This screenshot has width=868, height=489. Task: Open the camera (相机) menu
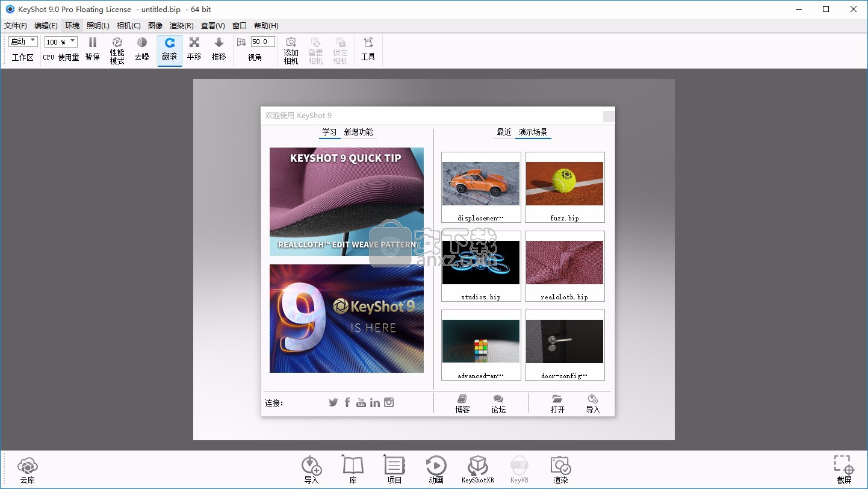tap(129, 26)
